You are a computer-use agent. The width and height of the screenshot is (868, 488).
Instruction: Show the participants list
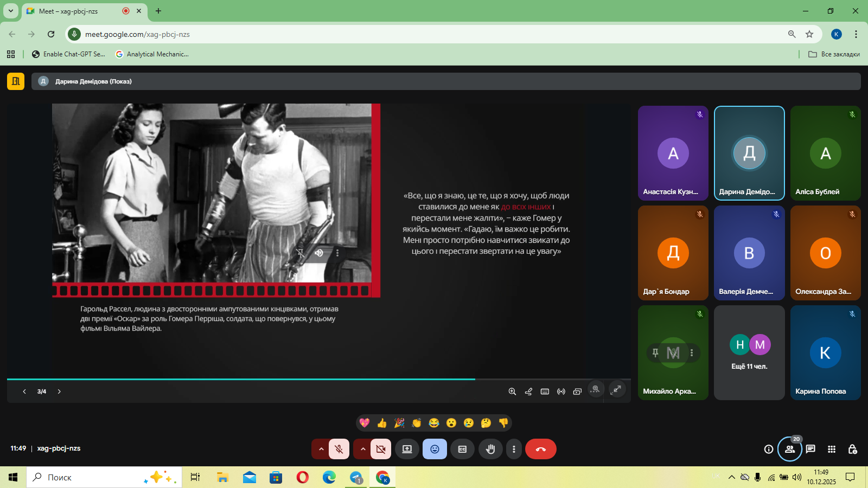coord(789,449)
